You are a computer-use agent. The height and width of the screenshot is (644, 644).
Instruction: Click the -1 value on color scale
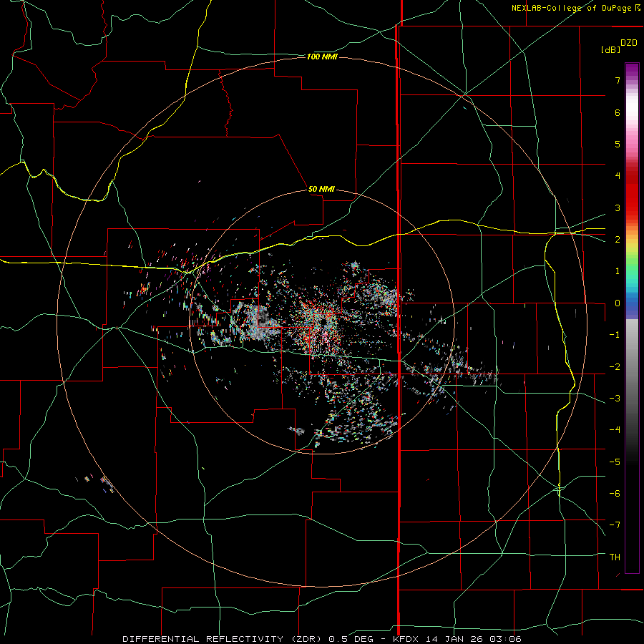[x=615, y=335]
